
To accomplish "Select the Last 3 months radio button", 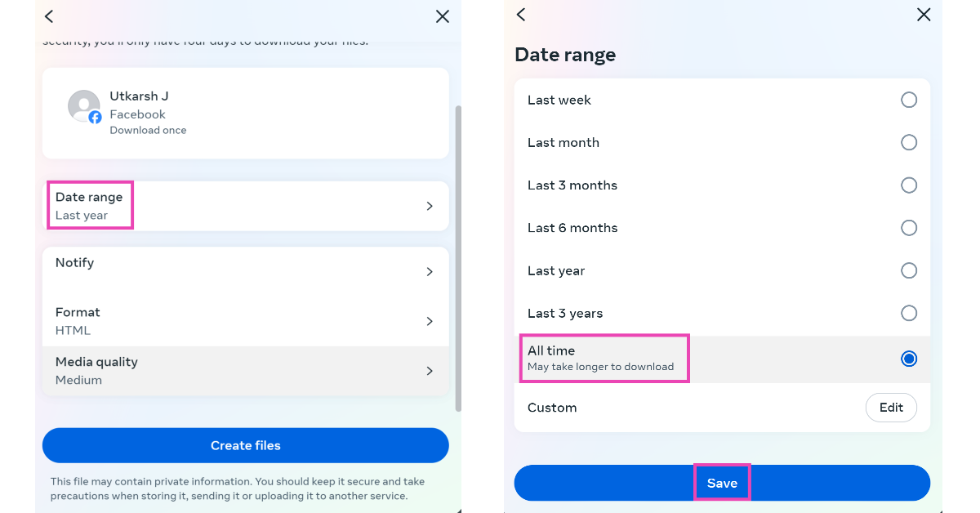I will pyautogui.click(x=909, y=185).
